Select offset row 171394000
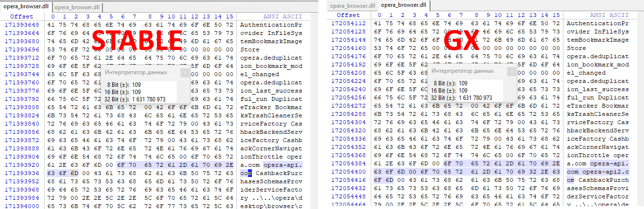 point(22,206)
